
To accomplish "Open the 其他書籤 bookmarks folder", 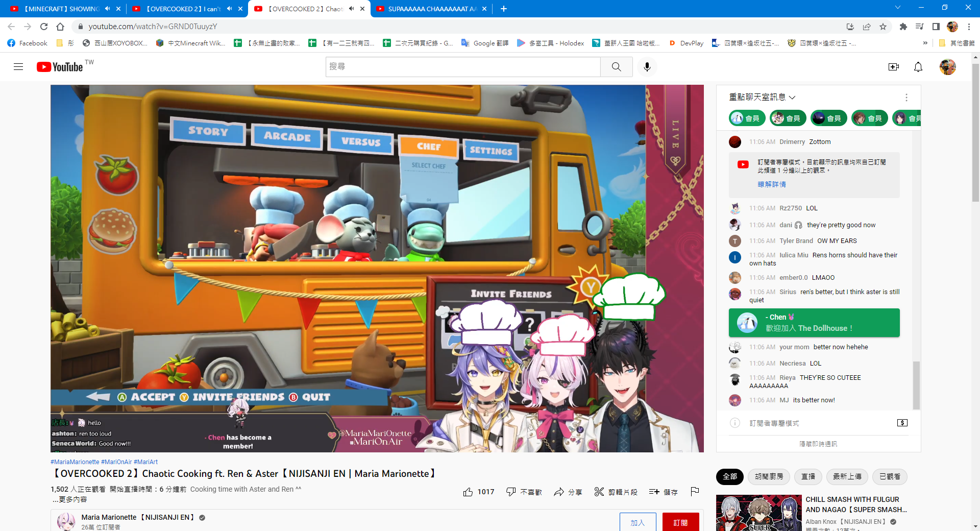I will pyautogui.click(x=957, y=43).
